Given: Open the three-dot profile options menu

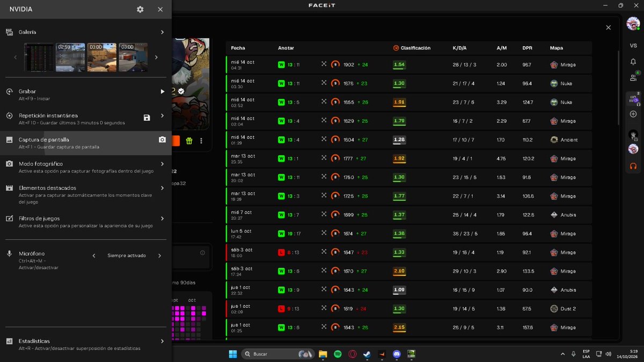Looking at the screenshot, I should (x=201, y=141).
